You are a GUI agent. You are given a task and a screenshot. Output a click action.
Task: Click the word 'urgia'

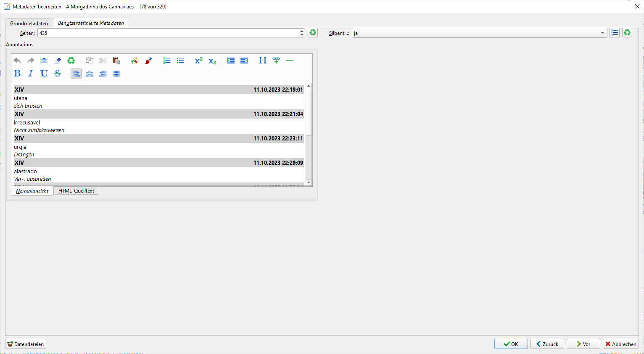(20, 147)
